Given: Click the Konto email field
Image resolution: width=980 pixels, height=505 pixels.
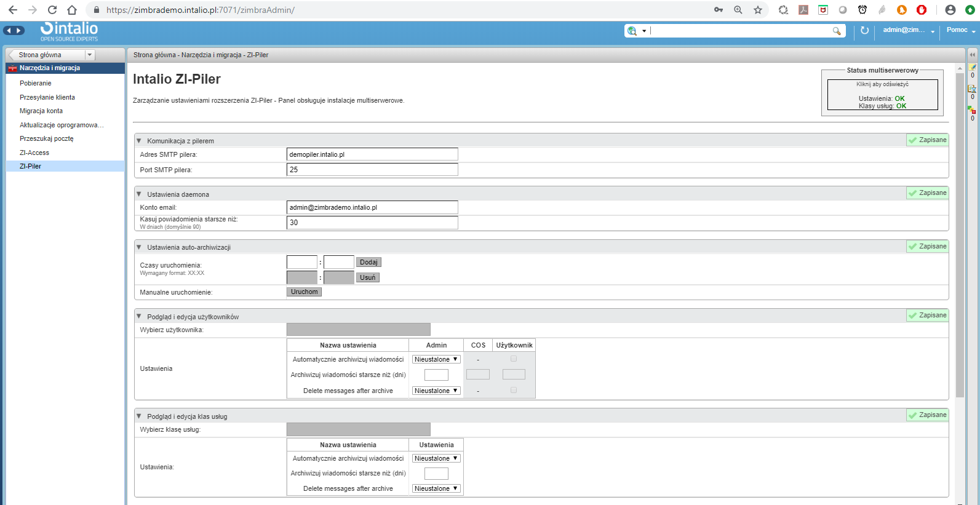Looking at the screenshot, I should [x=372, y=207].
